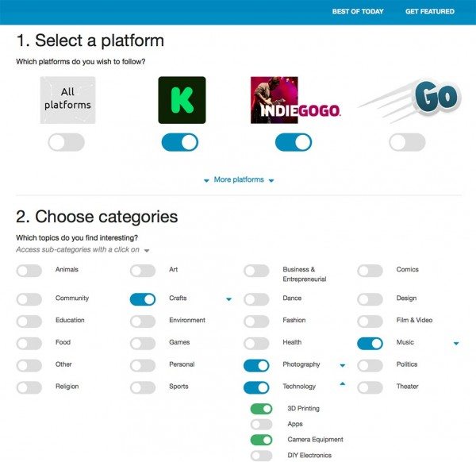Turn off 3D Printing sub-category toggle

coord(261,409)
